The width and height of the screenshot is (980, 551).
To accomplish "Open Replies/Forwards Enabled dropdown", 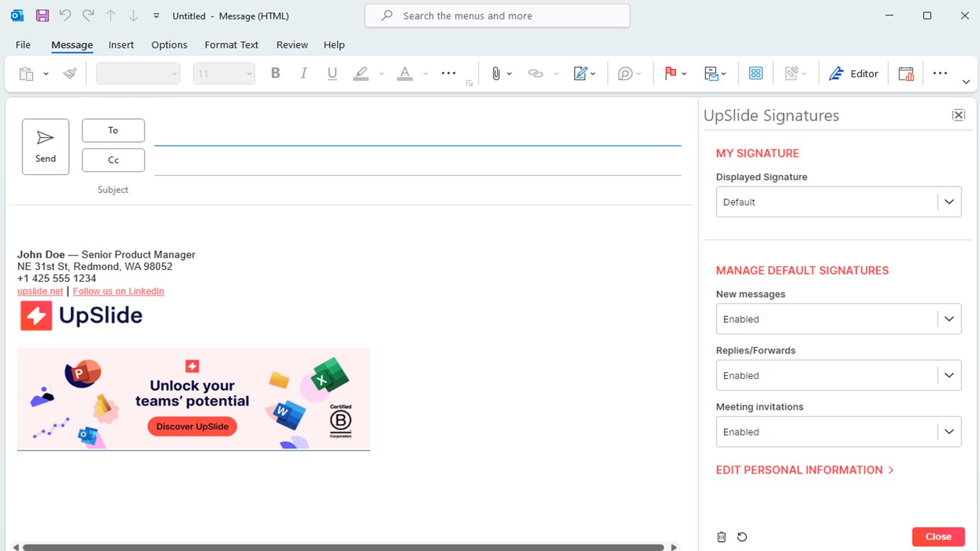I will point(839,375).
